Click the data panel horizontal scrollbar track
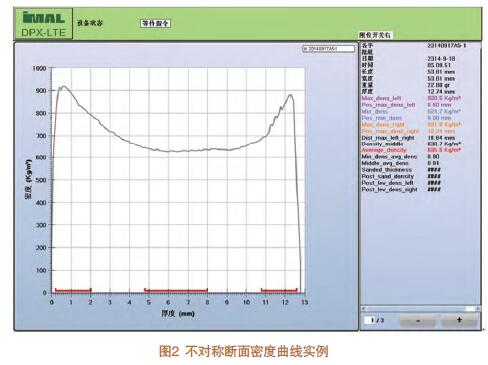 pyautogui.click(x=420, y=309)
